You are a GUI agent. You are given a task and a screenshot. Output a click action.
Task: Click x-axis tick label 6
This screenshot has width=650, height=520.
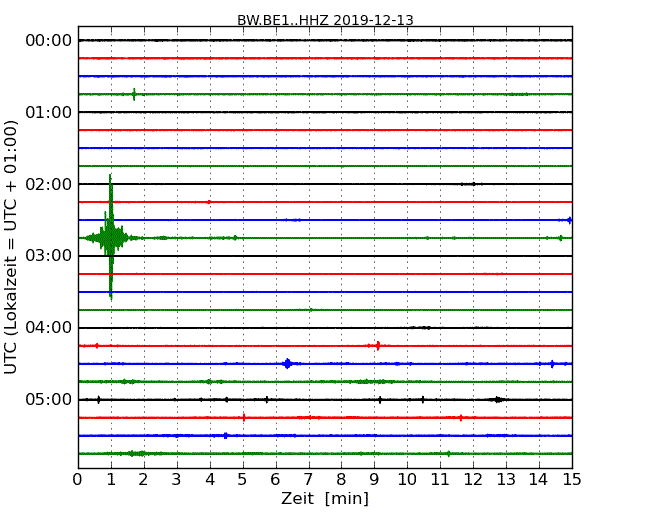pyautogui.click(x=276, y=480)
